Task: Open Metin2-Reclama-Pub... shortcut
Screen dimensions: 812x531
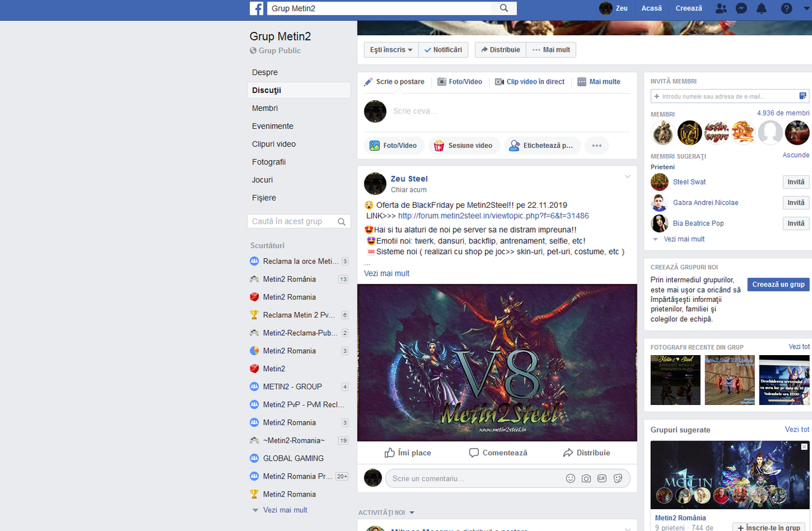Action: (x=299, y=333)
